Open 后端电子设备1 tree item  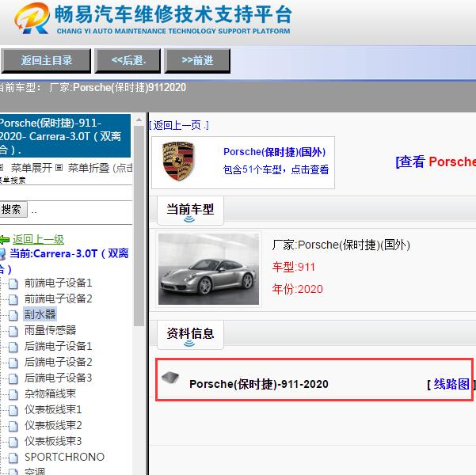coord(59,346)
